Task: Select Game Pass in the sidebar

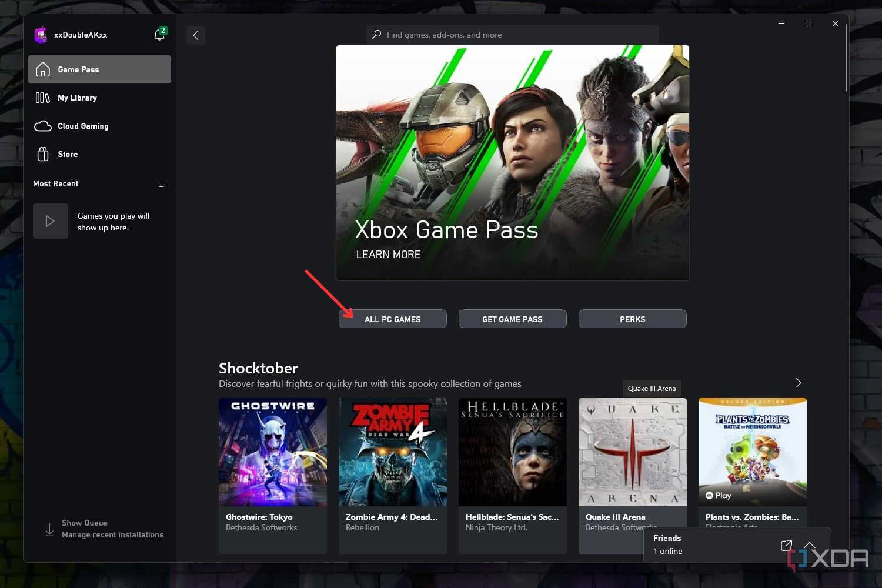Action: pyautogui.click(x=78, y=69)
